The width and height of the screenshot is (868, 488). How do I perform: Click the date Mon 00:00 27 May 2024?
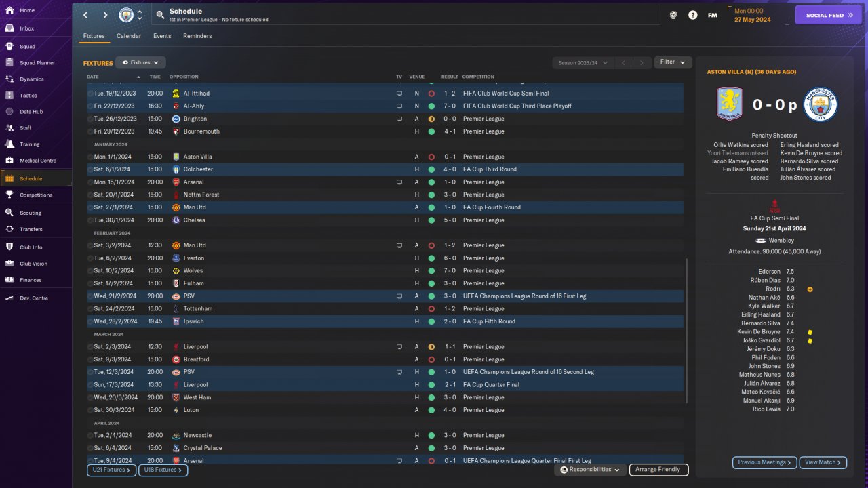[x=753, y=15]
